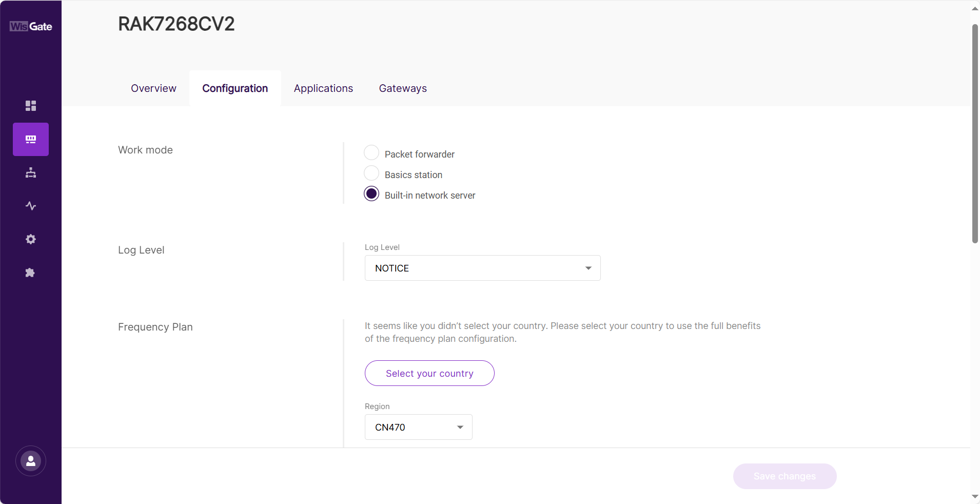Open the Settings gear icon in sidebar

point(31,239)
